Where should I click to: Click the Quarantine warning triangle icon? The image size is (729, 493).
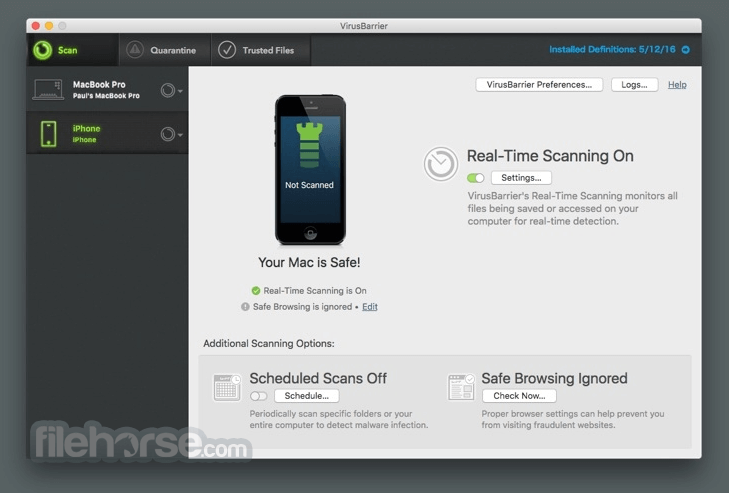tap(135, 50)
